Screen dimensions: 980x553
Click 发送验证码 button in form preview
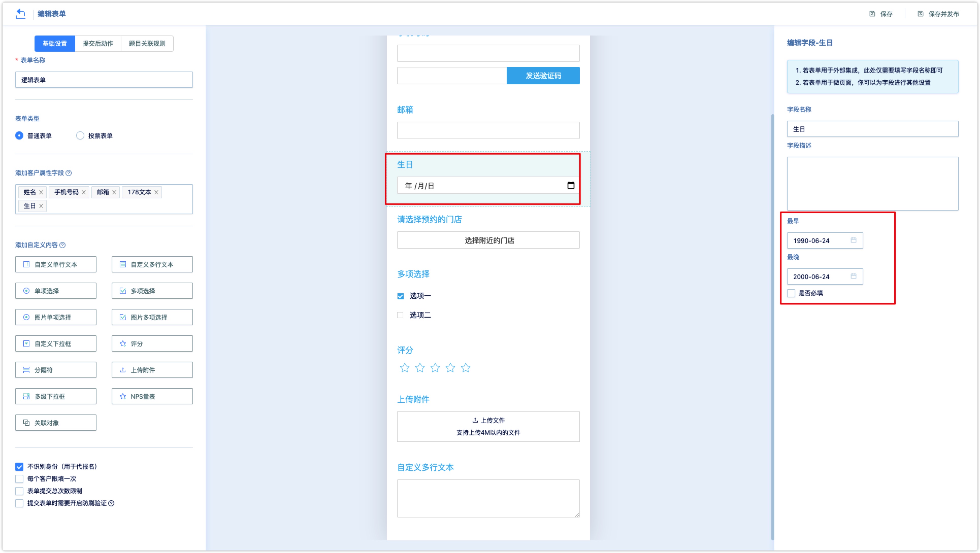[x=543, y=76]
